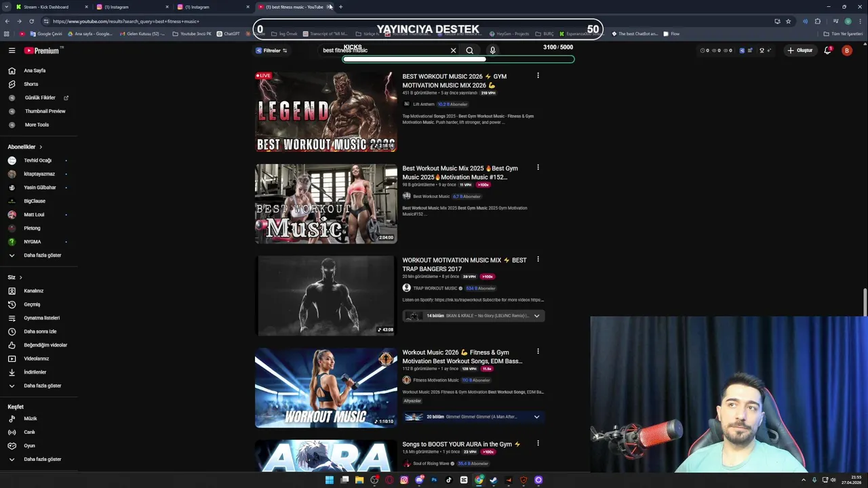
Task: Open Kanalınız in sidebar
Action: click(x=33, y=291)
